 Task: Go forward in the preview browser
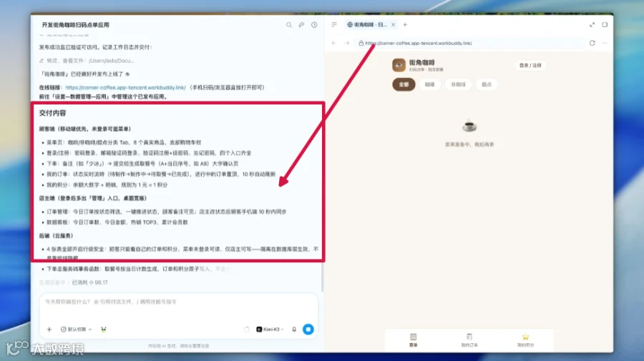click(347, 43)
